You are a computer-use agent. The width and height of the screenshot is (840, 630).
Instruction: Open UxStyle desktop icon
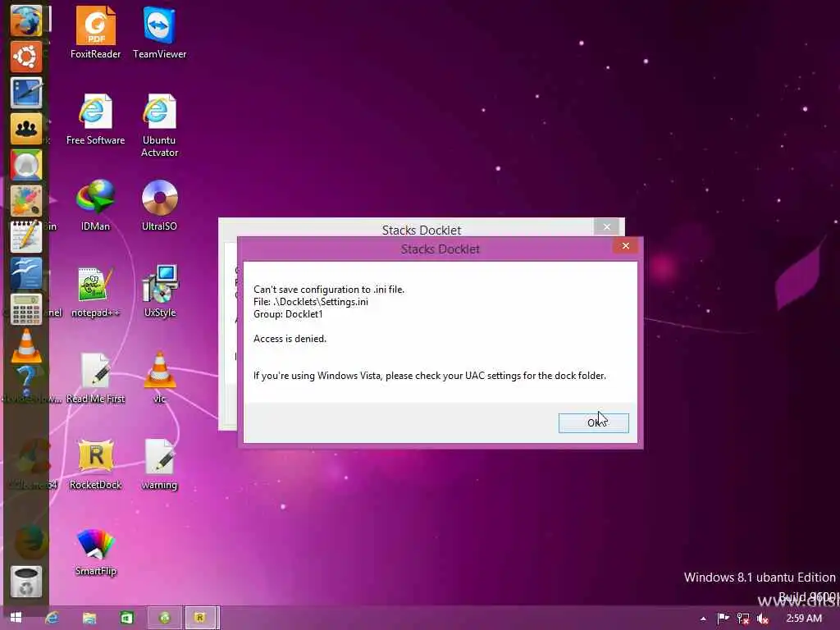coord(159,292)
